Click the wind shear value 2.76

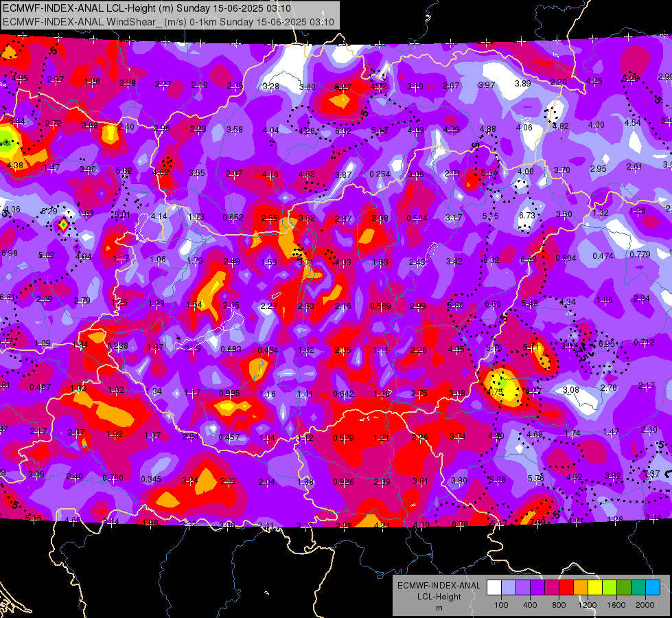609,388
